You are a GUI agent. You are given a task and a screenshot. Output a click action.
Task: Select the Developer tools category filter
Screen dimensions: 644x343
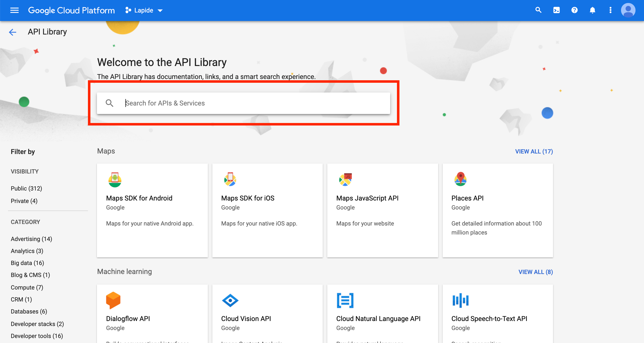pos(37,336)
